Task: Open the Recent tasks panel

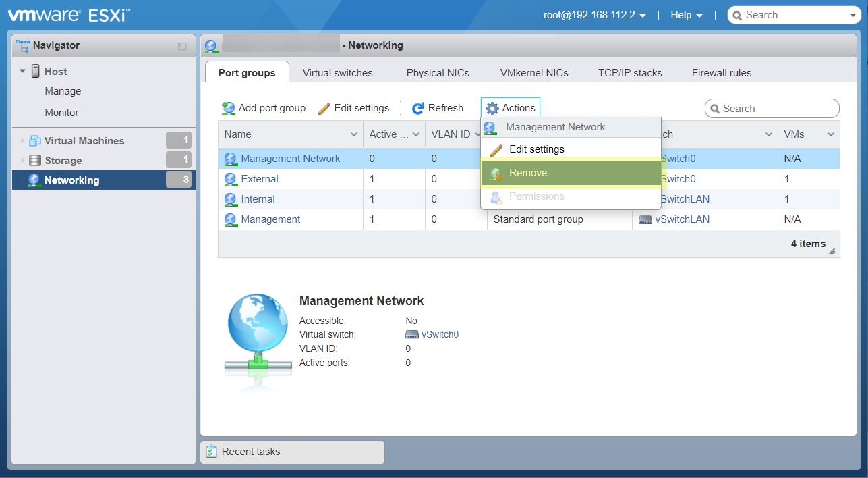Action: 292,452
